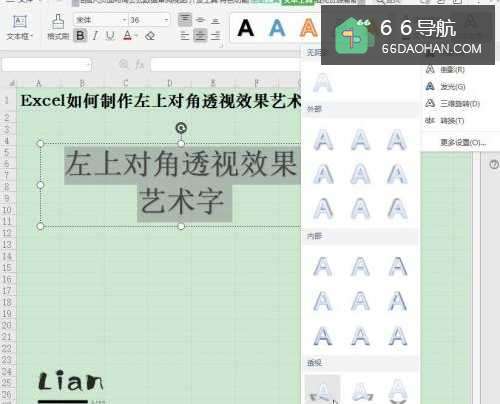Toggle Bold formatting

(80, 35)
